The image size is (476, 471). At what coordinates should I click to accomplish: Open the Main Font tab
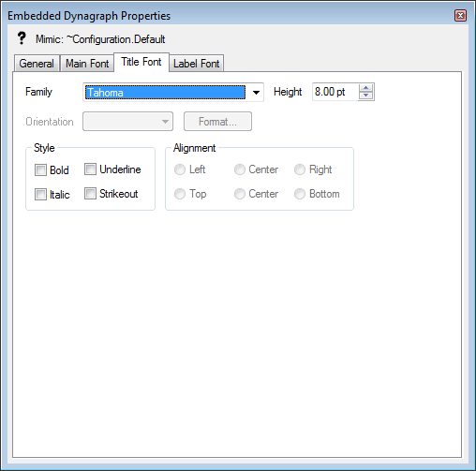(87, 64)
